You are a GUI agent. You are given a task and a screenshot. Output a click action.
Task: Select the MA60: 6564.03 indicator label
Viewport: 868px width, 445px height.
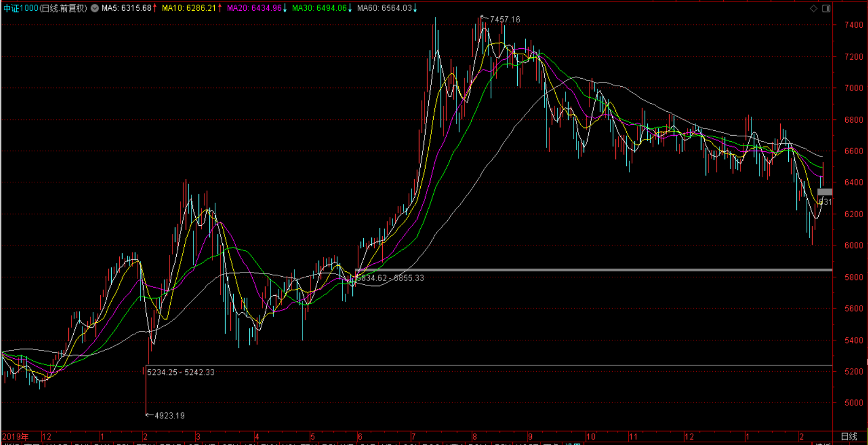(x=387, y=8)
